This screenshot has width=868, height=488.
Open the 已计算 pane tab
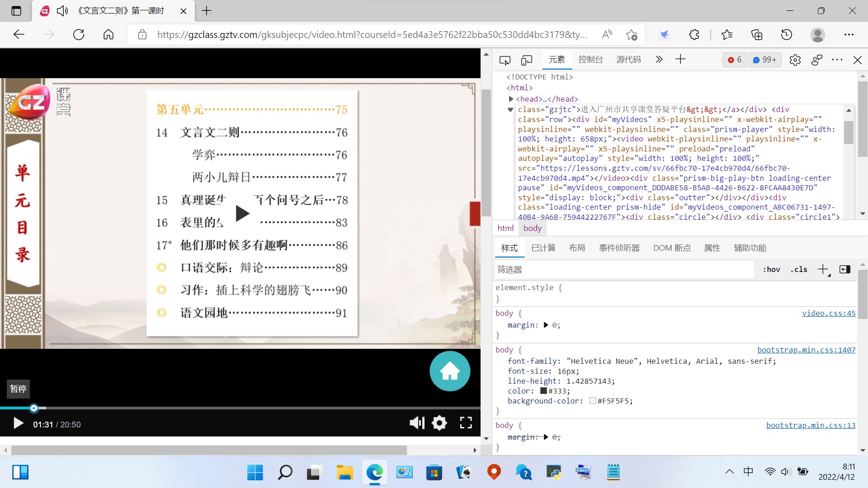(x=543, y=248)
